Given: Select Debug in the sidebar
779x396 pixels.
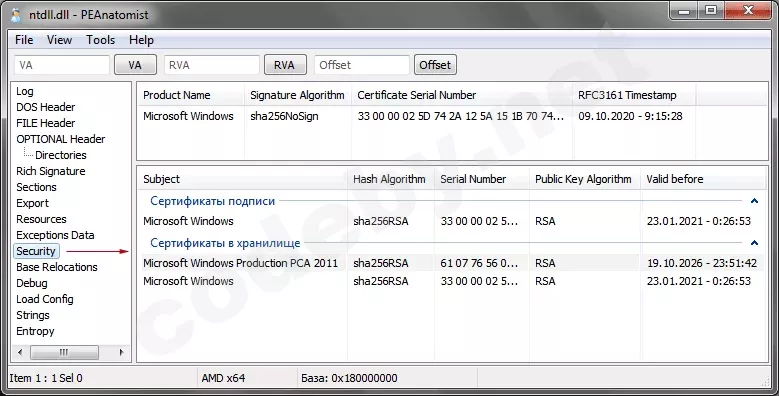Looking at the screenshot, I should tap(32, 283).
